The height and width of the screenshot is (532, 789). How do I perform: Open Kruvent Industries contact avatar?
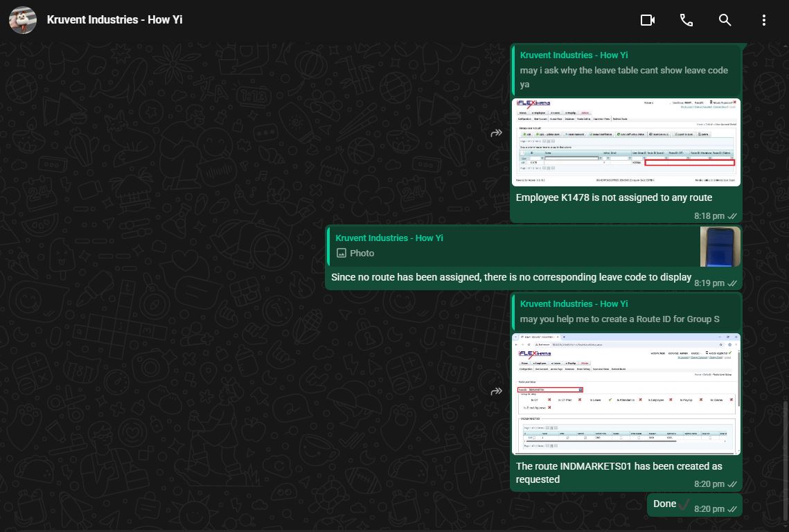23,20
